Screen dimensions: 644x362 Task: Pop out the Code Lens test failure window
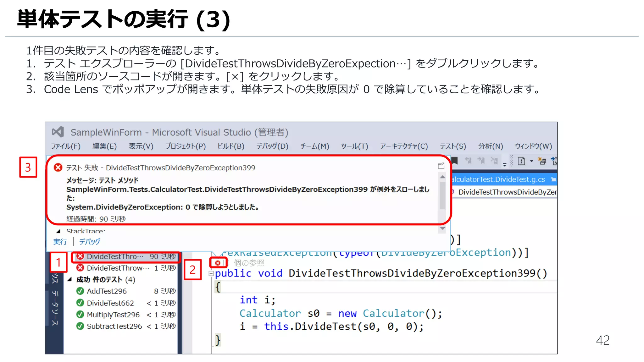coord(441,166)
